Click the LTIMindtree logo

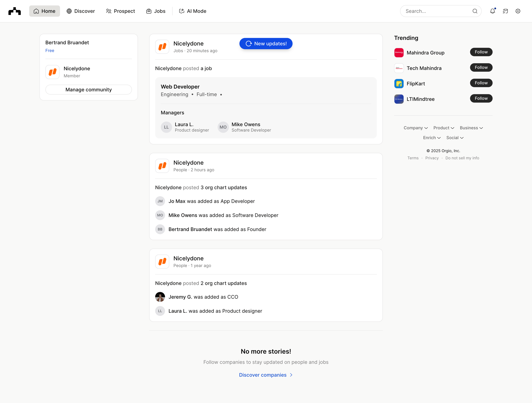point(399,99)
